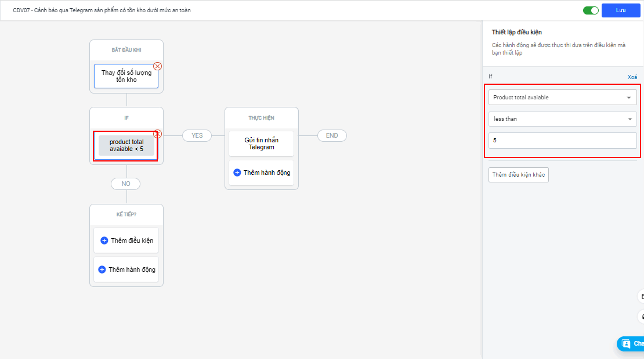Select the 'Thay đổi số lượng tồn kho' node
The image size is (644, 359).
(126, 77)
